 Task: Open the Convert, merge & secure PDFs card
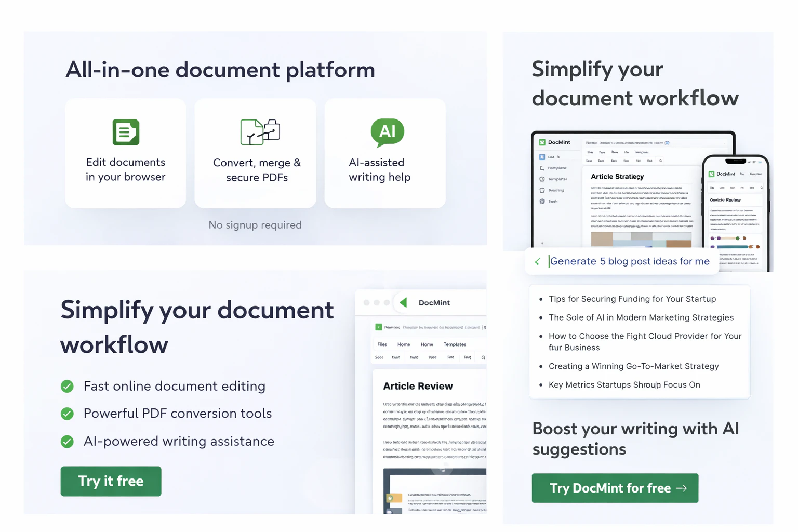(x=255, y=153)
